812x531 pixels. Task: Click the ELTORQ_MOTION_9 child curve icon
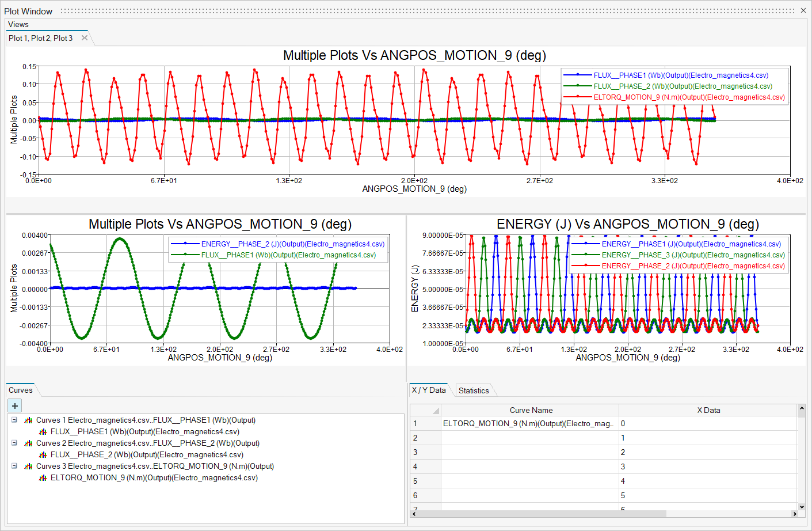click(43, 478)
